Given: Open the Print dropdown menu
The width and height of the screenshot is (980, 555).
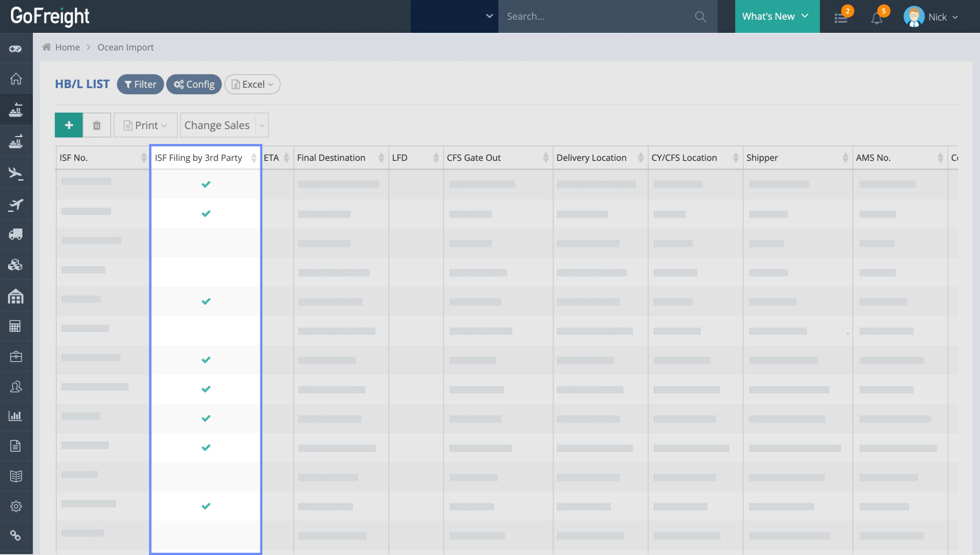Looking at the screenshot, I should (145, 125).
